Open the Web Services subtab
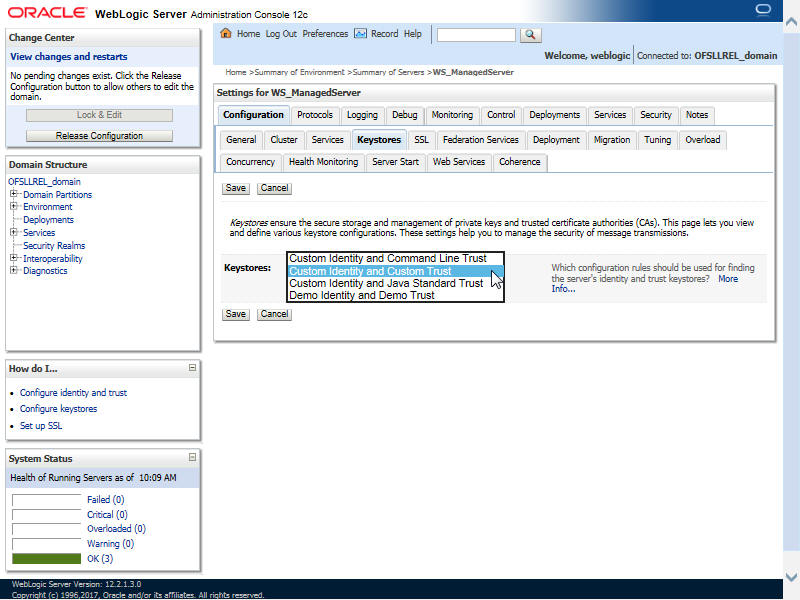The height and width of the screenshot is (600, 800). click(x=459, y=162)
